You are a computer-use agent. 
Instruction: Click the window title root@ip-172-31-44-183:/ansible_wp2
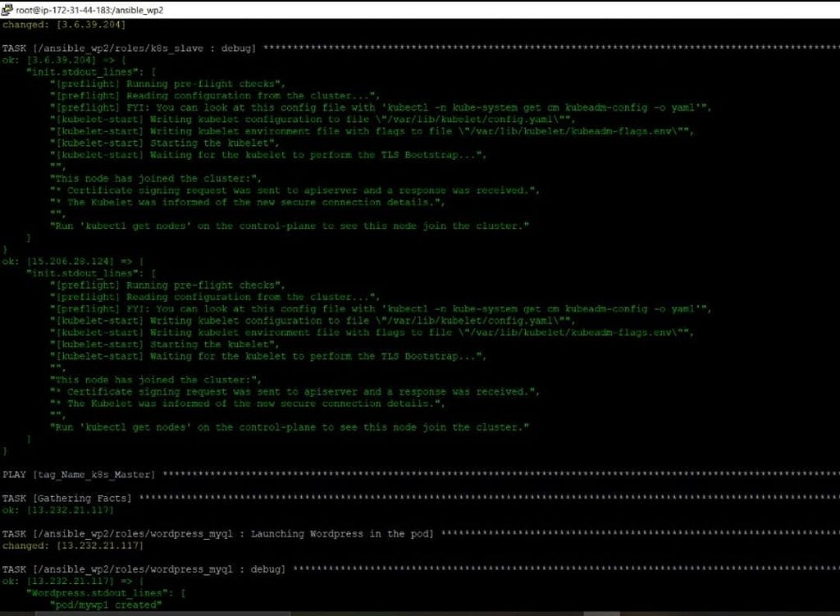tap(89, 10)
